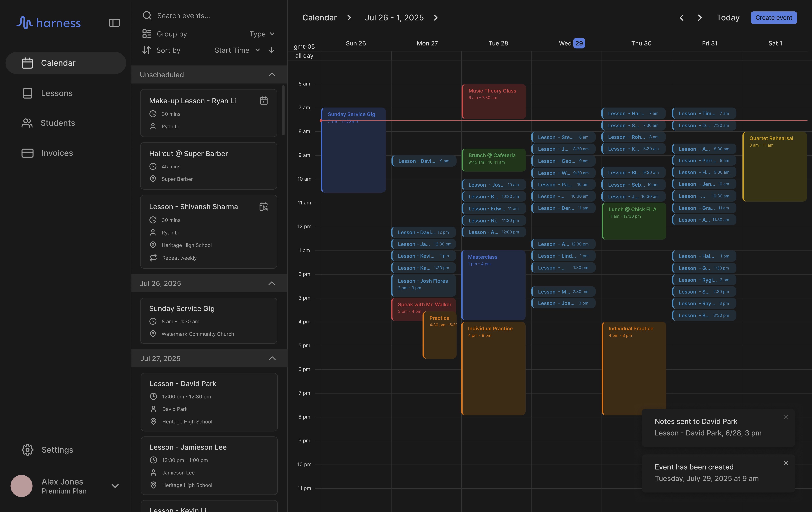The height and width of the screenshot is (512, 812).
Task: Open Tuesday Individual Practice event
Action: coord(493,368)
